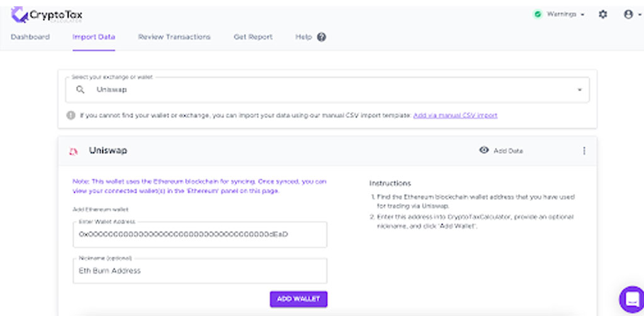Select the Import Data tab
644x316 pixels.
[94, 37]
